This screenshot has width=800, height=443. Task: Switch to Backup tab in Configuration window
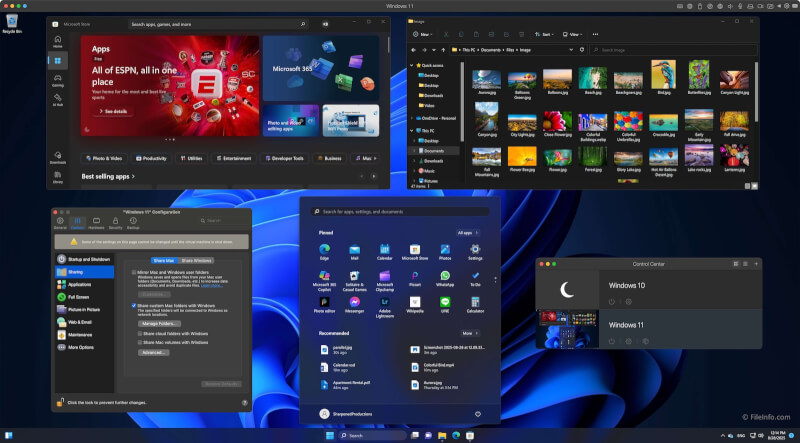point(133,223)
